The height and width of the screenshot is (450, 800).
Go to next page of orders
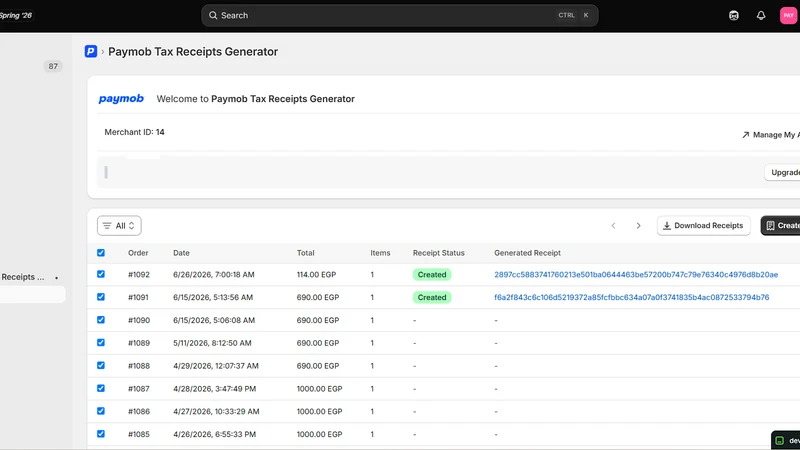pyautogui.click(x=638, y=226)
